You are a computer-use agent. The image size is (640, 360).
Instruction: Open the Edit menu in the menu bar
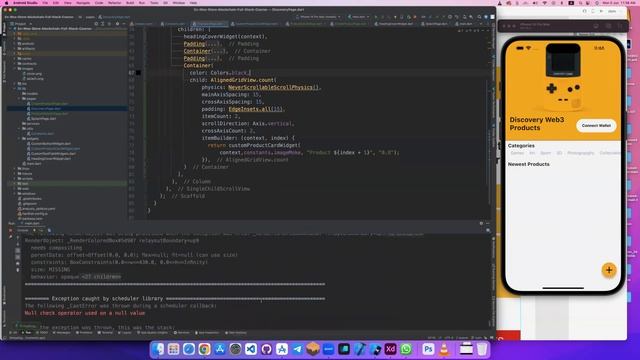(x=56, y=2)
